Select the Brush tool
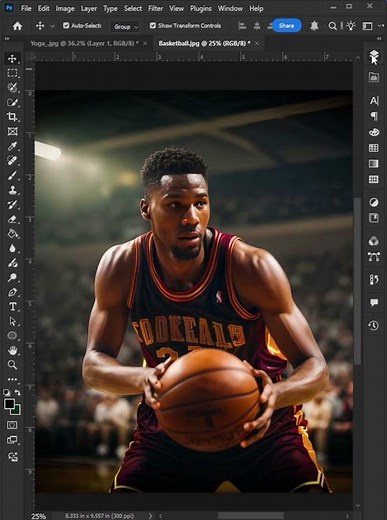Screen dimensions: 387x520 pyautogui.click(x=12, y=175)
